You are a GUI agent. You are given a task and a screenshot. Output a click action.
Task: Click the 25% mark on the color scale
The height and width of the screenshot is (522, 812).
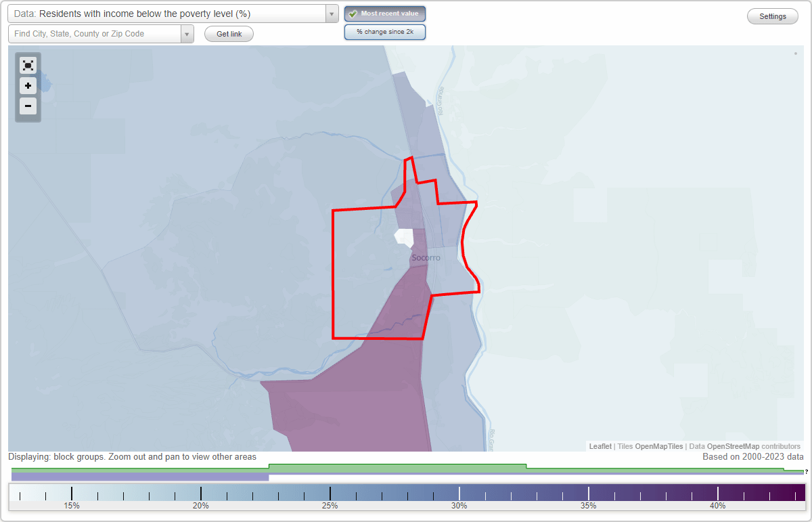[330, 492]
